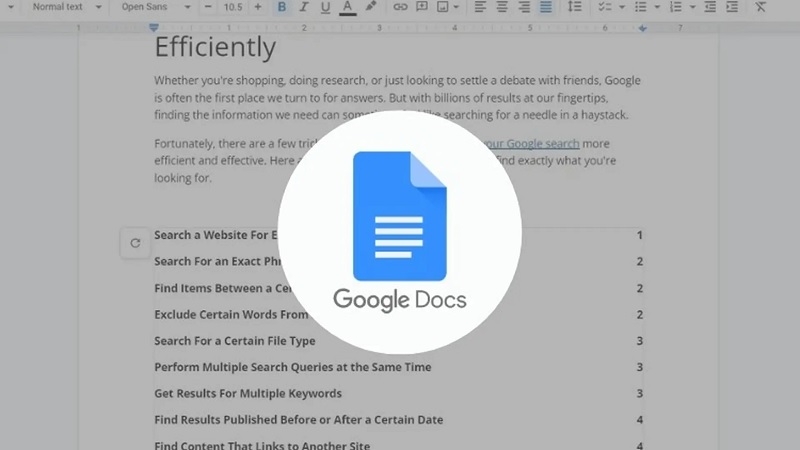800x450 pixels.
Task: Open the 'our Google search' hyperlink
Action: click(x=531, y=143)
